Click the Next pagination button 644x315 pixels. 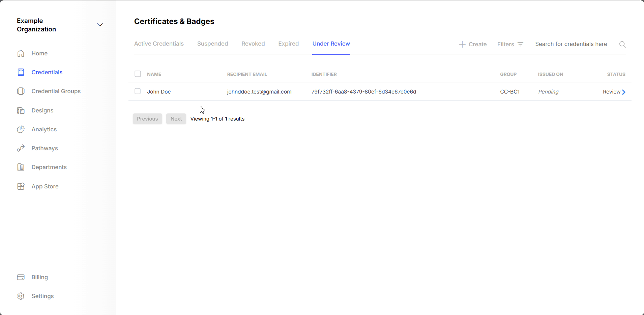pos(176,119)
